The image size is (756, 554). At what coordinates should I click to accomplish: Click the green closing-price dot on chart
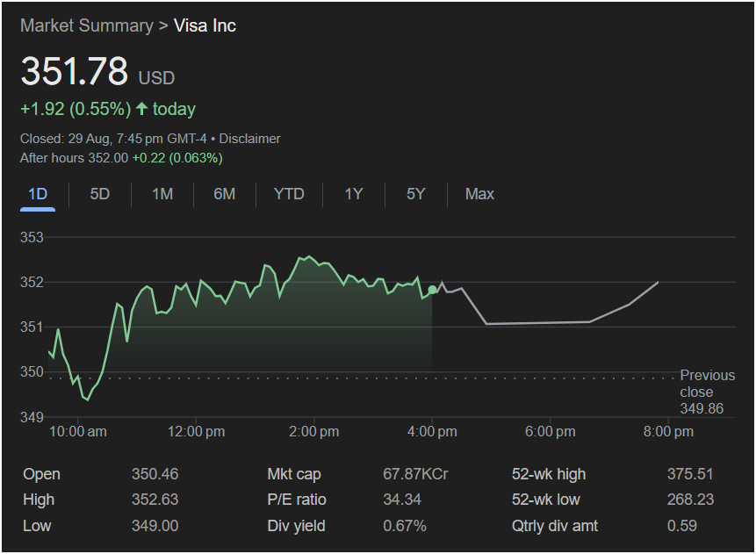(x=433, y=290)
